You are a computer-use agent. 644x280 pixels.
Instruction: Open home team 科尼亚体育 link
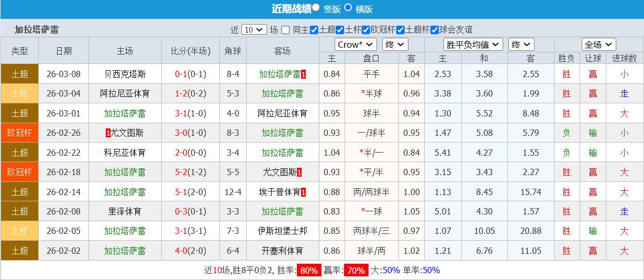(x=125, y=153)
